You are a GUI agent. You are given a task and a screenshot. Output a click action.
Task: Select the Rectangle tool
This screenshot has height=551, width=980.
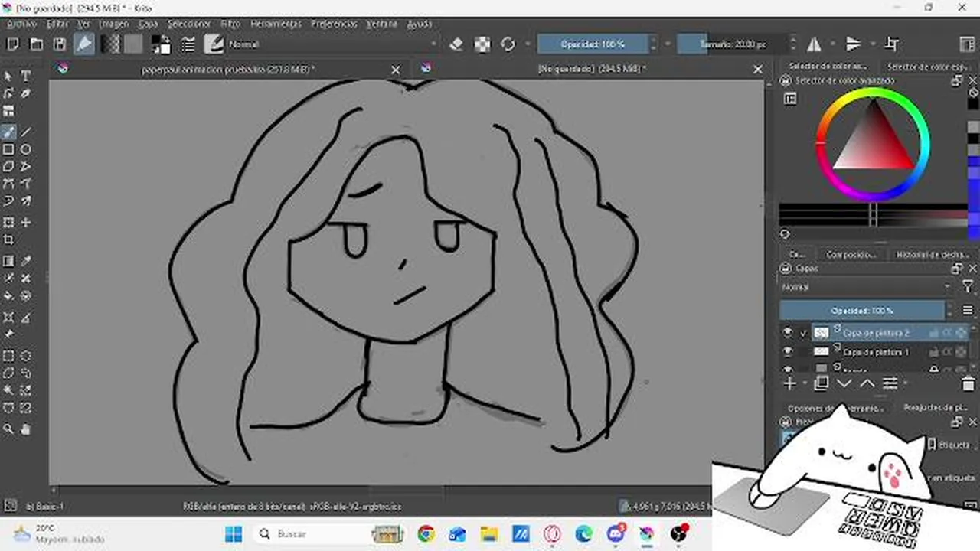(x=8, y=149)
